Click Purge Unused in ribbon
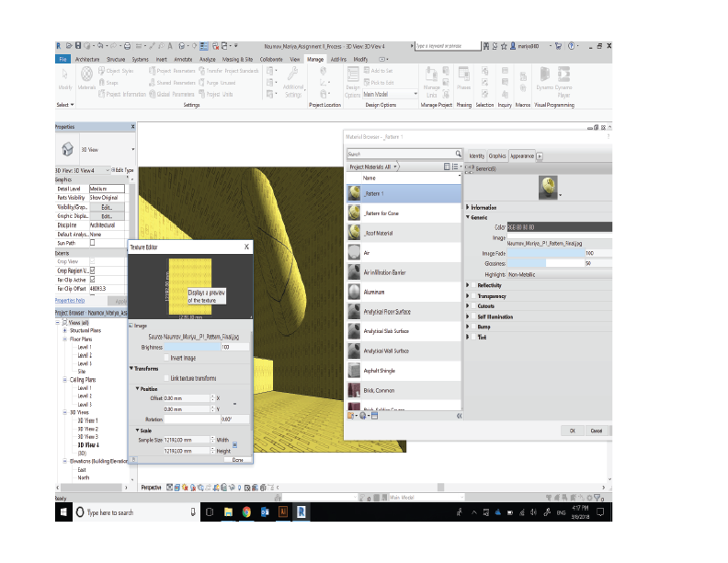 (x=217, y=83)
